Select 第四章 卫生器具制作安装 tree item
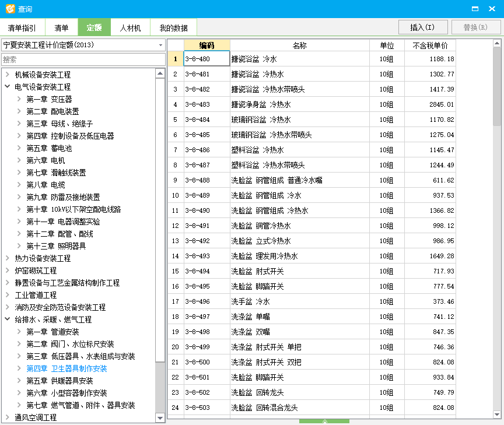The height and width of the screenshot is (425, 504). tap(66, 368)
